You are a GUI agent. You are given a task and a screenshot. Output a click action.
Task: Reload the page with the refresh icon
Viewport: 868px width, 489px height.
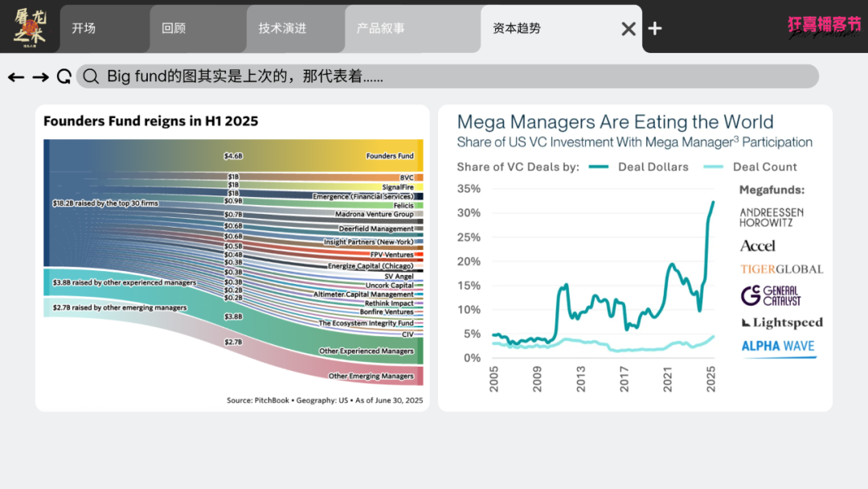(x=64, y=76)
